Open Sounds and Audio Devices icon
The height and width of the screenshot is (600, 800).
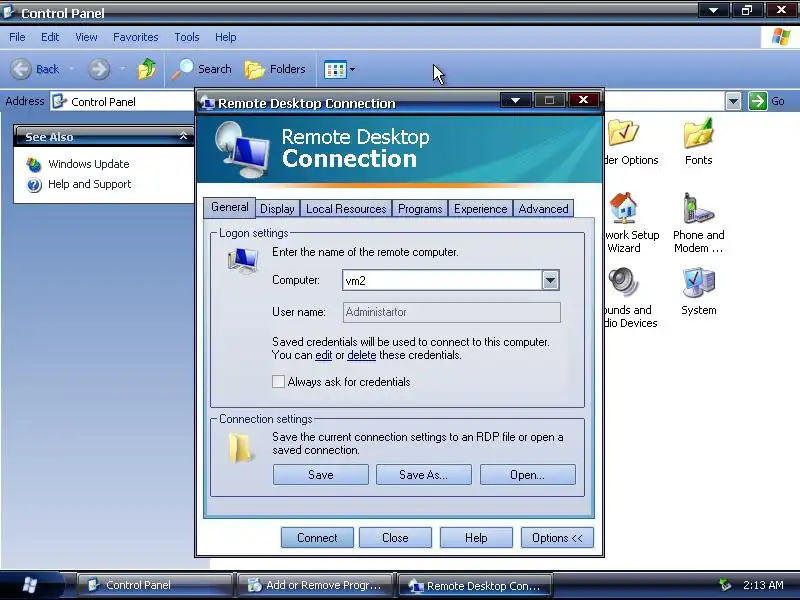(630, 298)
